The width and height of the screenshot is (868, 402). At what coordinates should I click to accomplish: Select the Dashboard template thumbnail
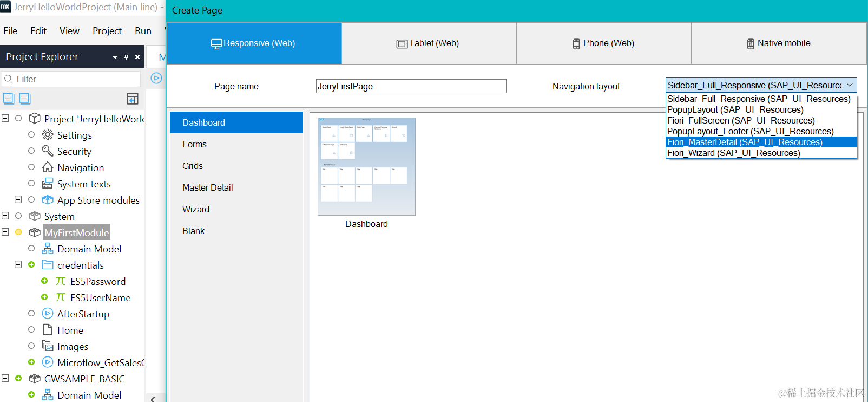pyautogui.click(x=366, y=167)
